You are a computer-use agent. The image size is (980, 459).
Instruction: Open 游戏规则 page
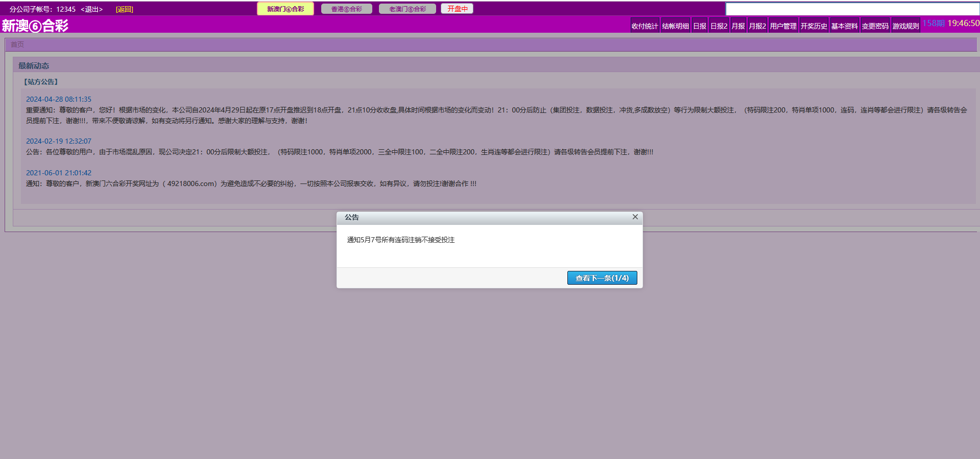coord(905,26)
